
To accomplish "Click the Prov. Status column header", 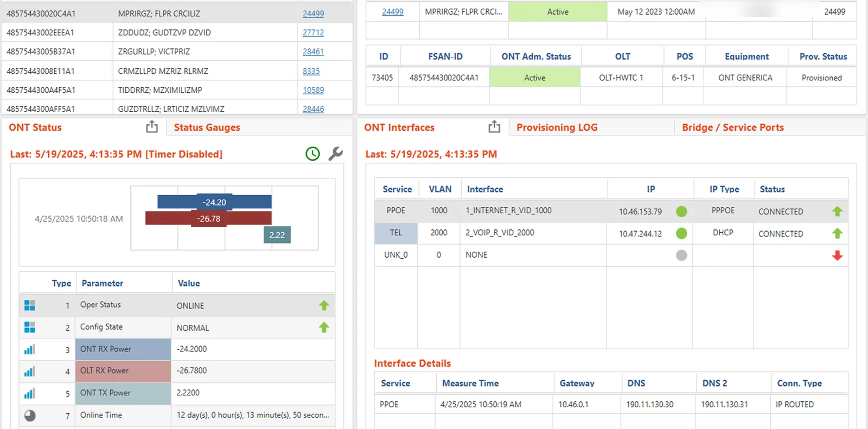I will [x=823, y=56].
